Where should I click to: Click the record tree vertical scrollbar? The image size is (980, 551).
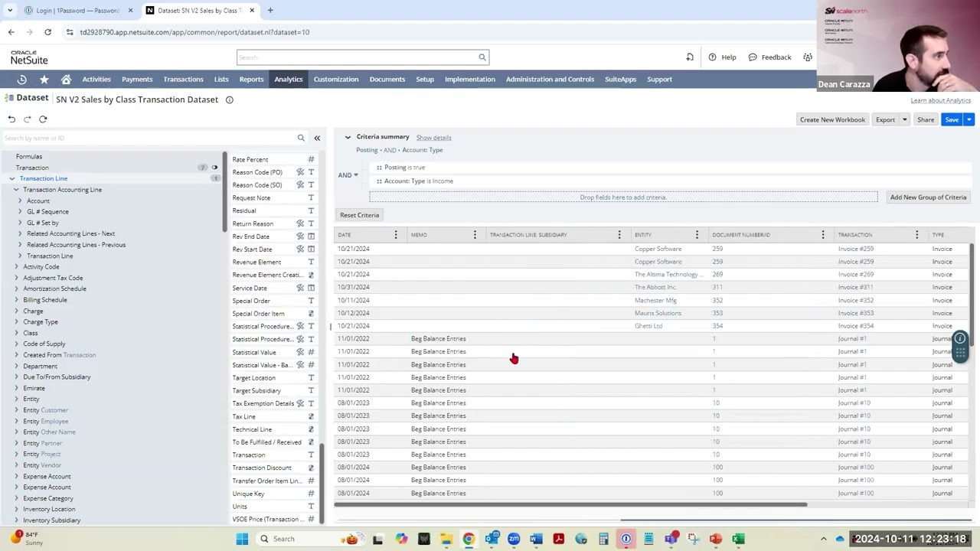click(x=224, y=191)
